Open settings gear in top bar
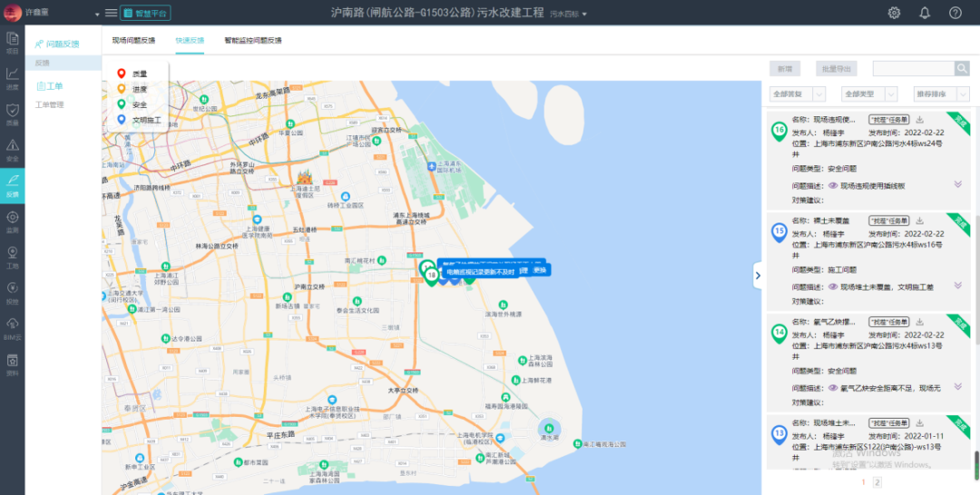This screenshot has width=980, height=495. pos(894,13)
